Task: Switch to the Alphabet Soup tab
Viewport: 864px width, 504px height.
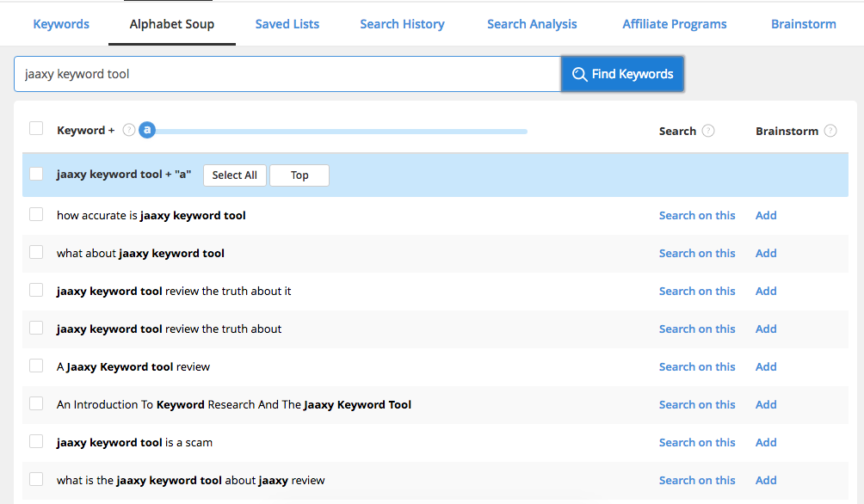Action: click(x=172, y=24)
